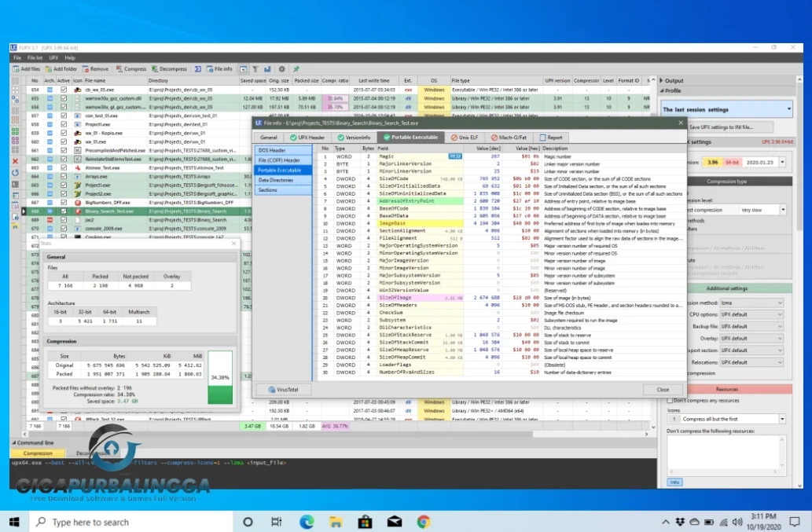Open the last session settings profile dropdown
Viewport: 812px width, 532px height.
(727, 110)
